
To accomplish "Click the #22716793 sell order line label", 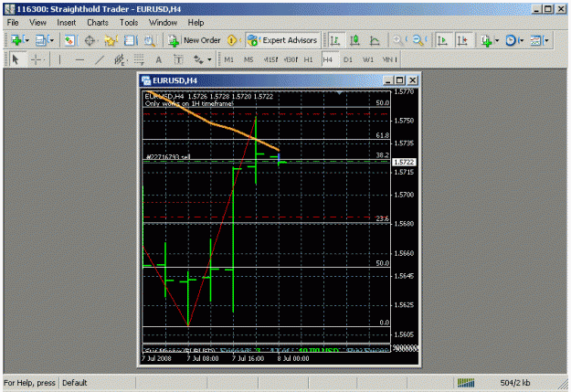I will [168, 157].
